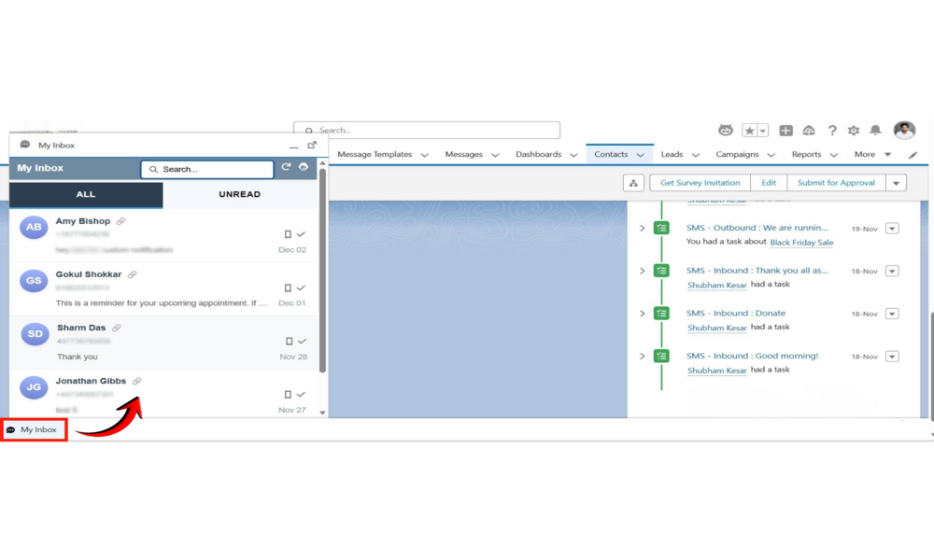Viewport: 934px width, 560px height.
Task: Open the Black Friday Sale link
Action: tap(801, 243)
